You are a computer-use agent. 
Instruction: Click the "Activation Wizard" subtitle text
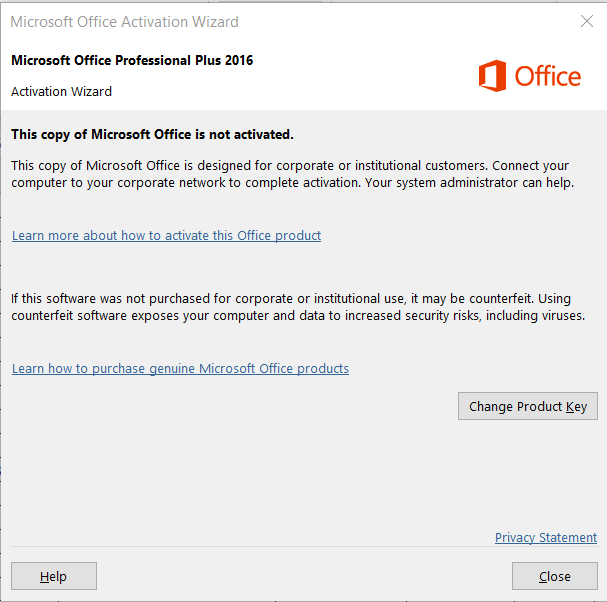point(61,92)
